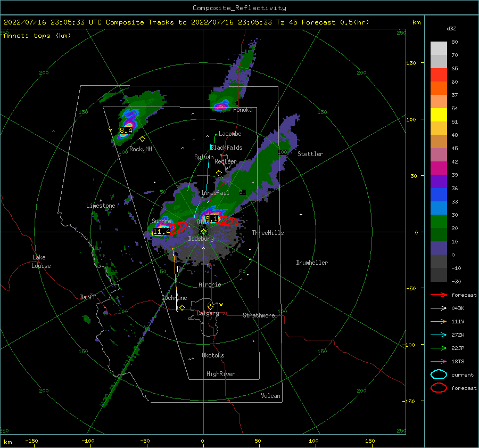The height and width of the screenshot is (448, 479).
Task: Click the yellow diamond marker below RedDeer label
Action: pos(219,173)
